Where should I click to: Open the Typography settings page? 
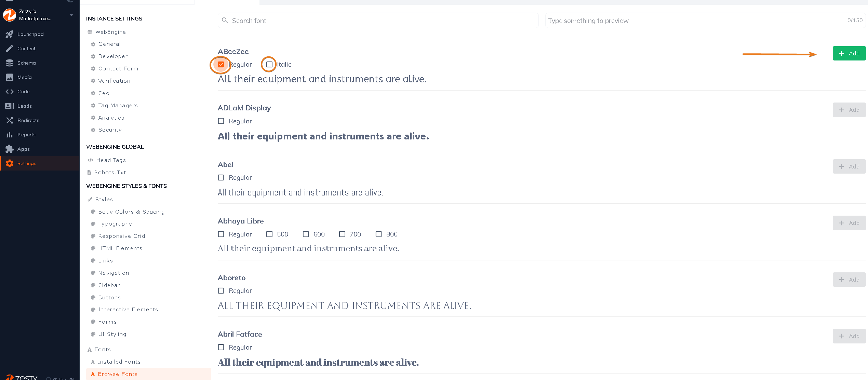(115, 223)
